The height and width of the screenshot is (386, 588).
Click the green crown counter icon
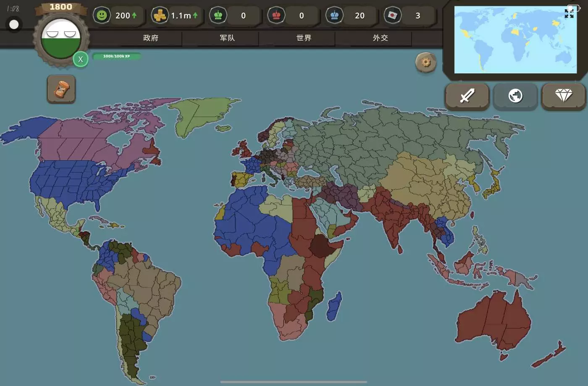(x=218, y=16)
